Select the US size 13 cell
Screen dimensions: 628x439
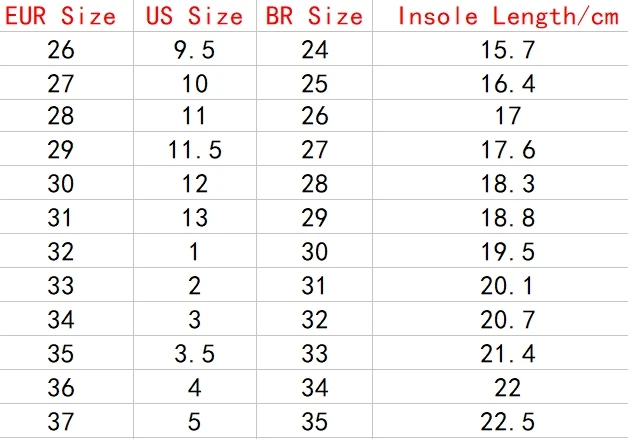[195, 217]
